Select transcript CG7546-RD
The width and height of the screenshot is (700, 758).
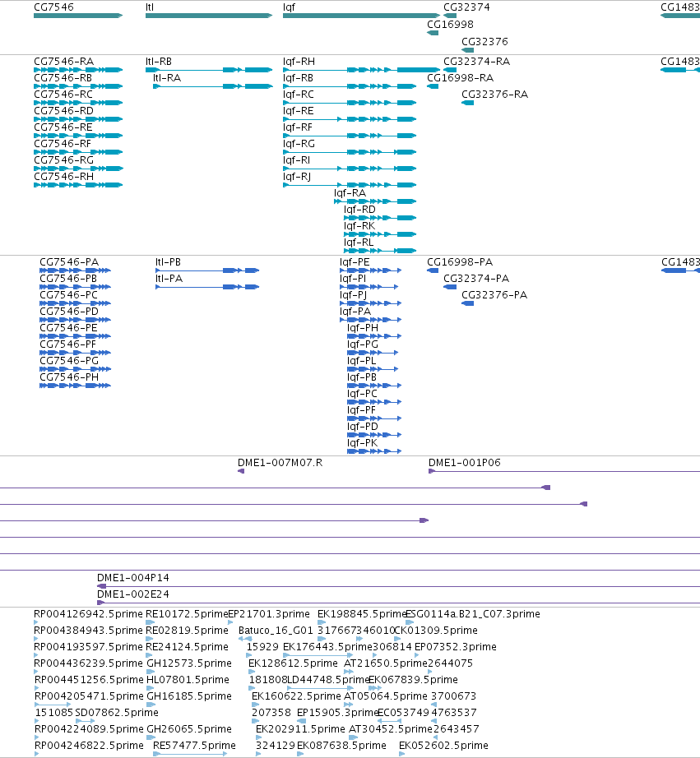pyautogui.click(x=64, y=111)
